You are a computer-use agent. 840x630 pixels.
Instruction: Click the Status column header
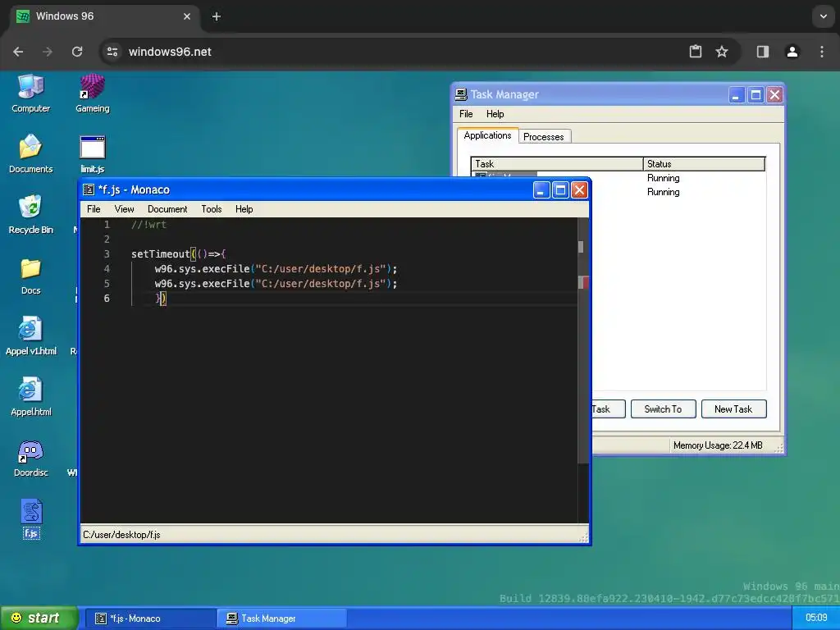coord(705,164)
